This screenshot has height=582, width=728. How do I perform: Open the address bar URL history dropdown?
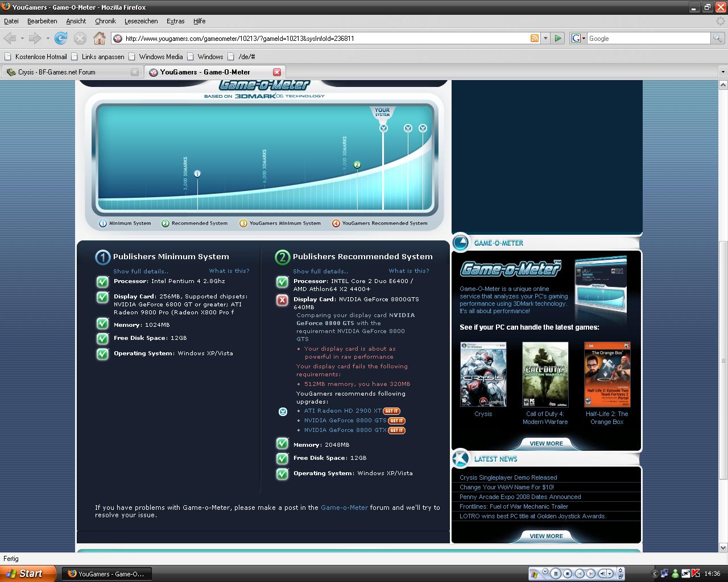pyautogui.click(x=545, y=38)
